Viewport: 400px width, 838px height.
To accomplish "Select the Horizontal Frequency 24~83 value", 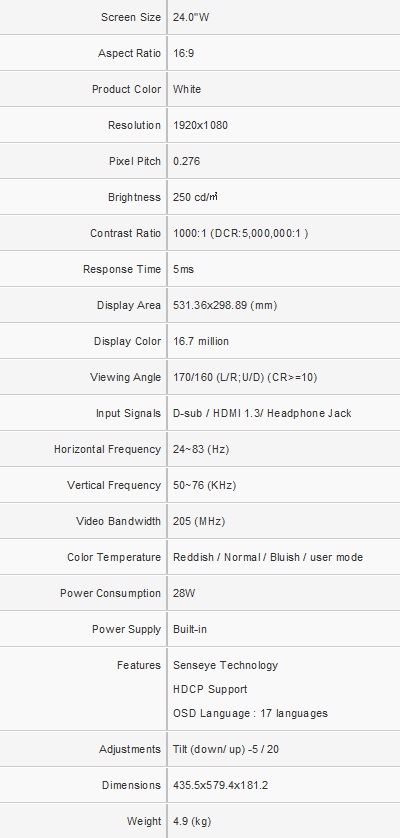I will coord(201,449).
